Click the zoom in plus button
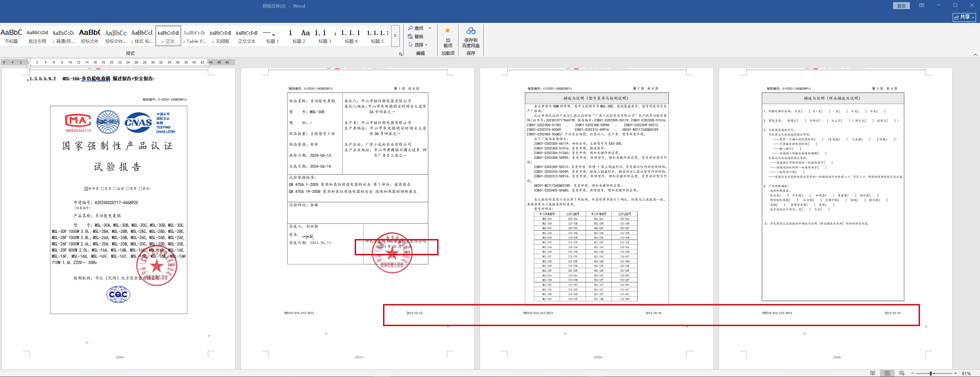 (x=955, y=374)
